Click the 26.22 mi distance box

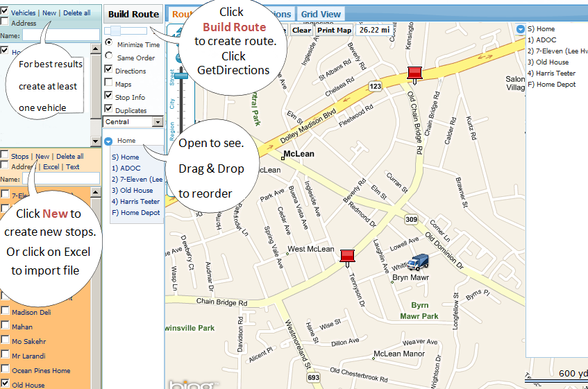pos(374,31)
